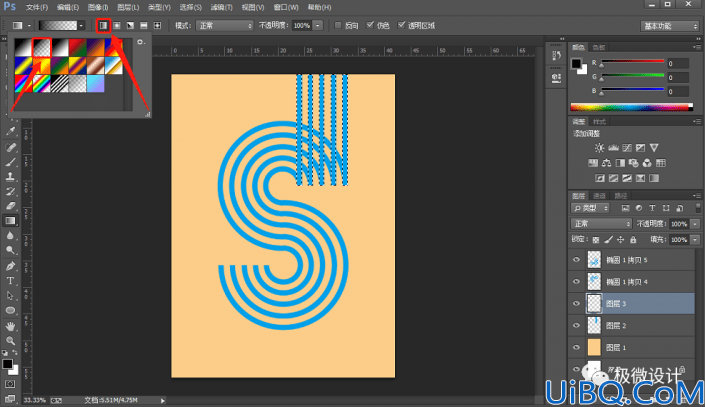Hide layer 椭圆 1 拷贝 4
The height and width of the screenshot is (407, 705).
(576, 282)
